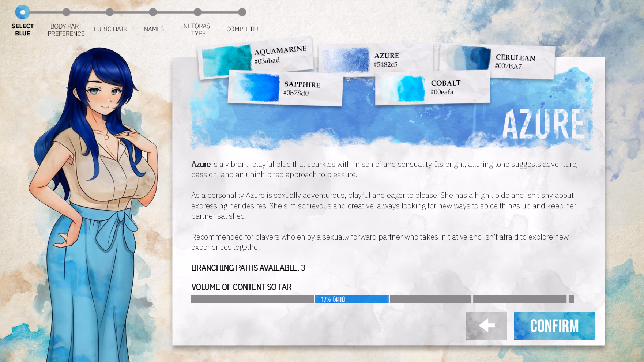The width and height of the screenshot is (644, 362).
Task: Click the 'Recommended for players' paragraph
Action: click(380, 242)
